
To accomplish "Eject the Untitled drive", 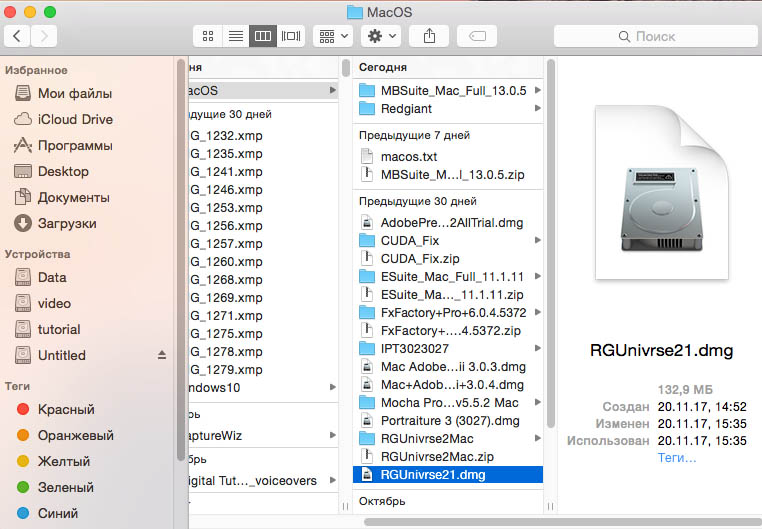I will click(x=162, y=355).
